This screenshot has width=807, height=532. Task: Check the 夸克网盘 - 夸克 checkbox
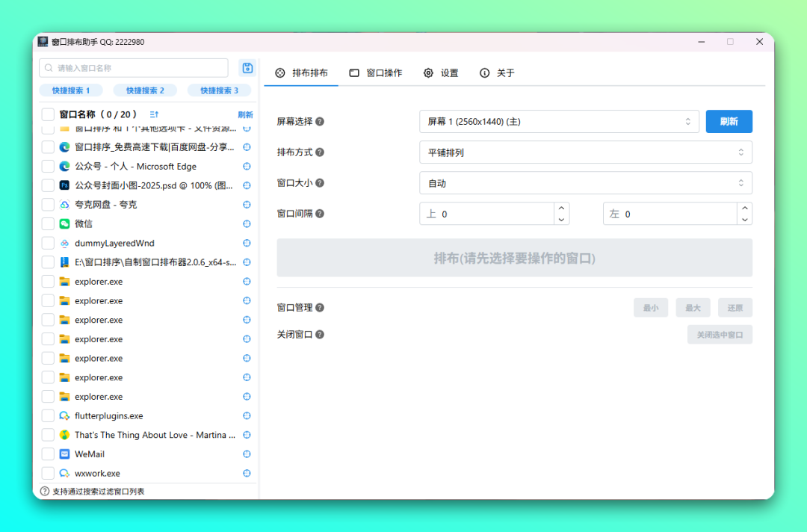point(48,204)
